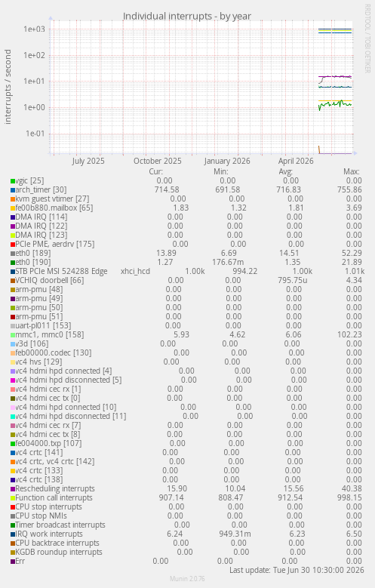
Task: Click the 'July 2025' axis label
Action: [x=88, y=161]
